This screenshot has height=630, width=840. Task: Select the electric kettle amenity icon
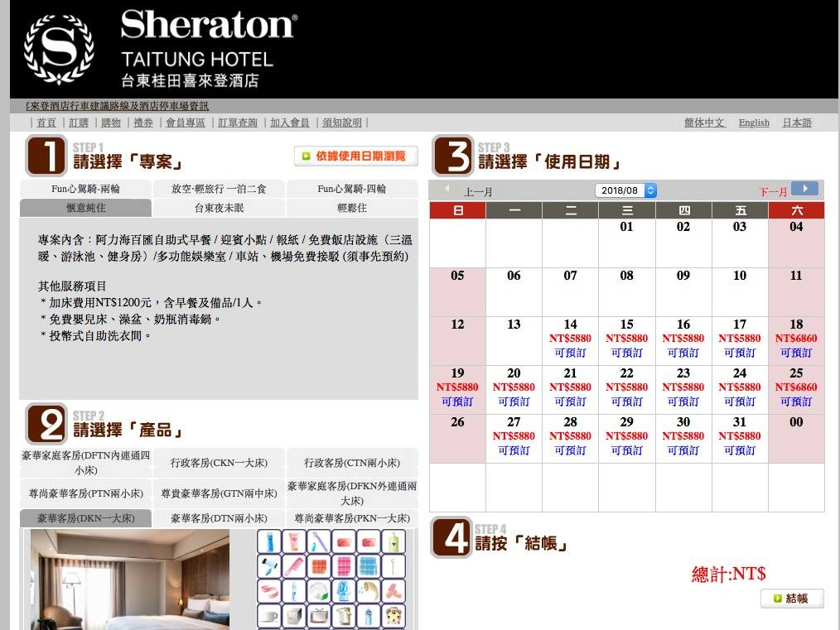click(344, 616)
